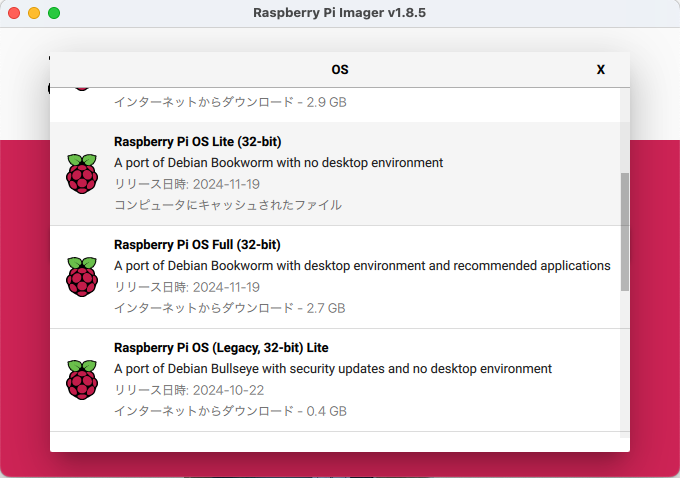680x478 pixels.
Task: Click the 2.9 GB download line at top
Action: (x=230, y=102)
